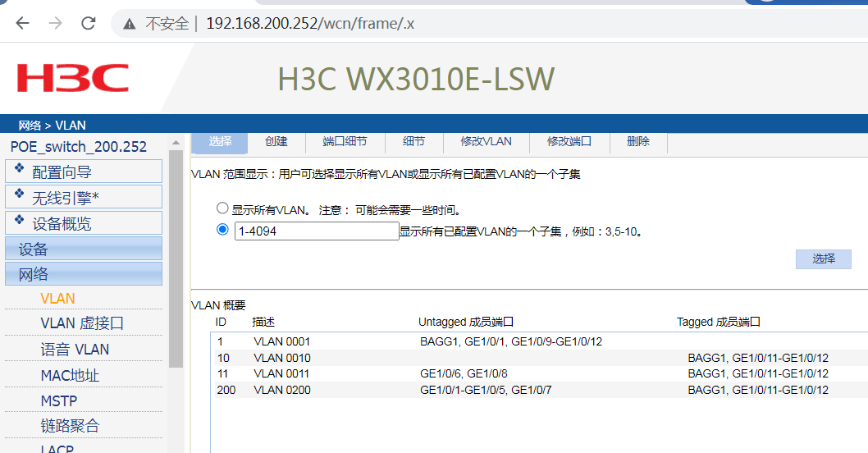This screenshot has width=868, height=453.
Task: Click the VLAN range field containing 1-4094
Action: pos(317,231)
